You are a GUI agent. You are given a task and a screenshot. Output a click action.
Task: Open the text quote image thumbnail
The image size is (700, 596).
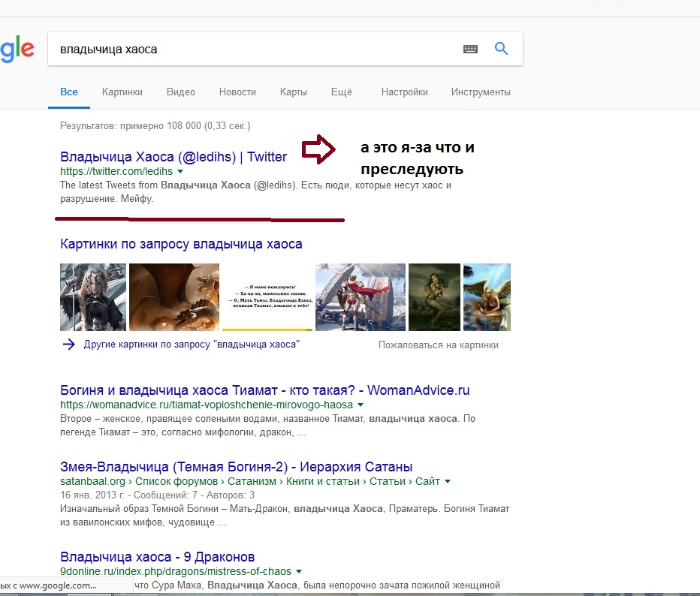[267, 297]
